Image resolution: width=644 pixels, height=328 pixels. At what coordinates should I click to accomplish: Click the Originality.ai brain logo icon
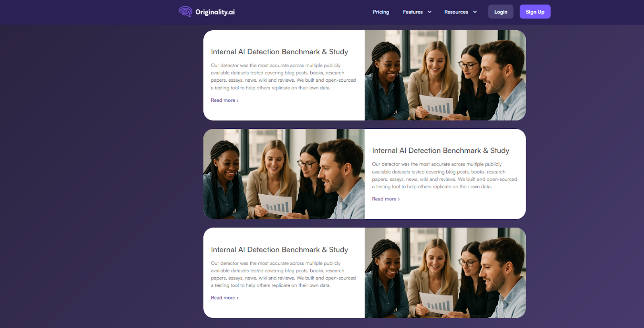185,12
